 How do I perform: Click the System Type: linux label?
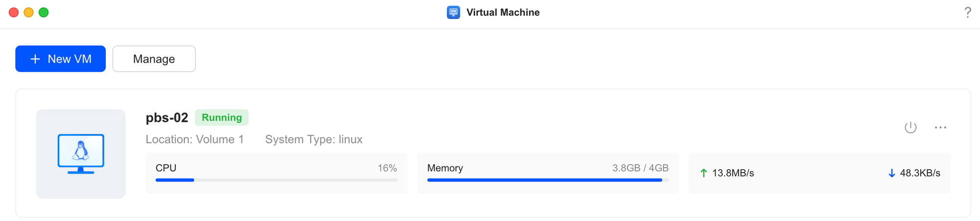click(x=314, y=139)
